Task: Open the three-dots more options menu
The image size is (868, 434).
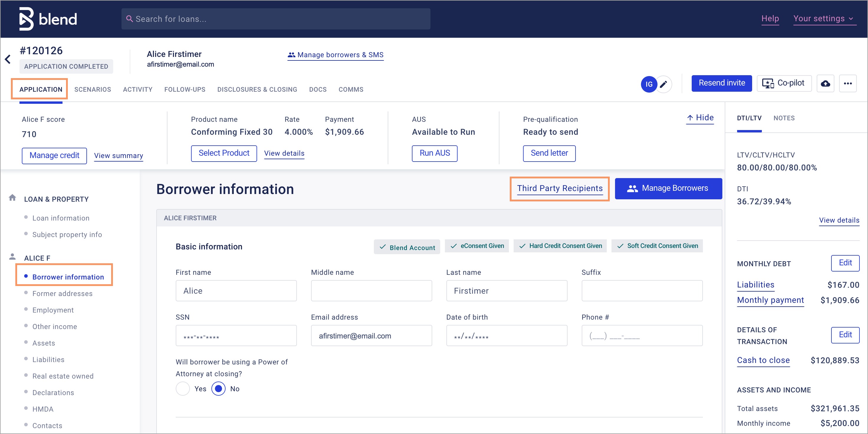Action: pos(848,83)
